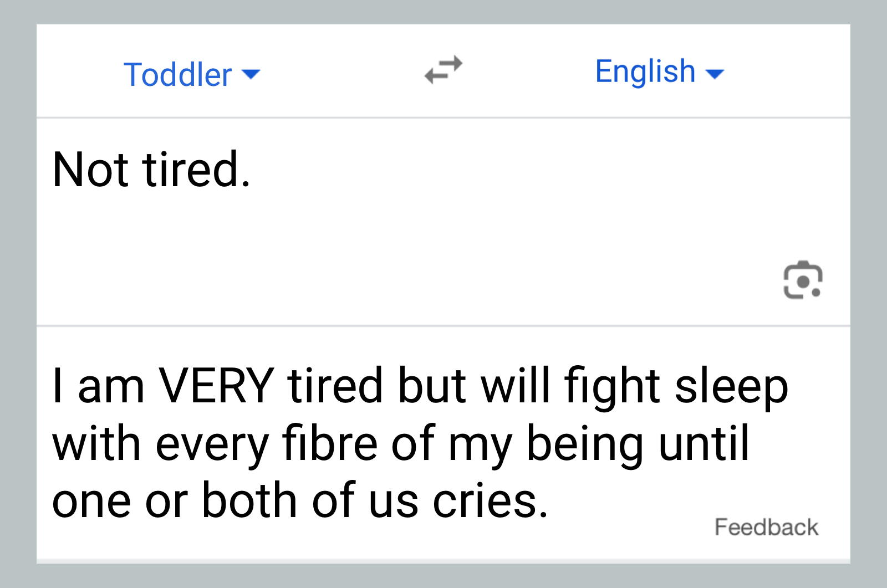Expand the Toddler source language arrow
The width and height of the screenshot is (887, 588).
point(251,74)
